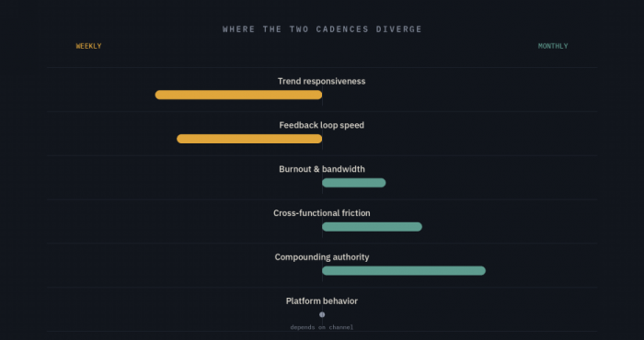Click the MONTHLY legend label

553,46
